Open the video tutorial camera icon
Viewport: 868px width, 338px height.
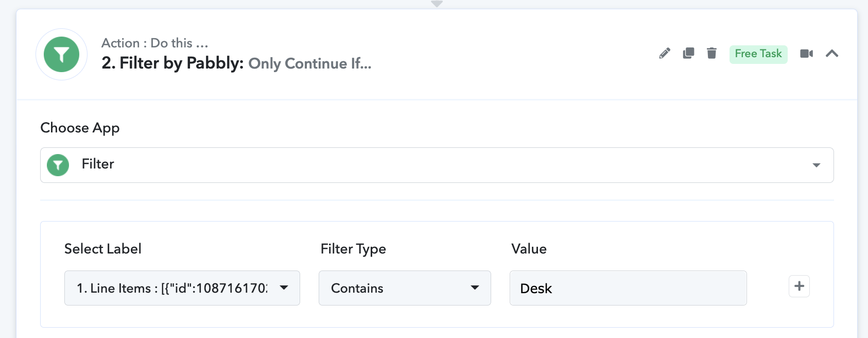pos(806,54)
